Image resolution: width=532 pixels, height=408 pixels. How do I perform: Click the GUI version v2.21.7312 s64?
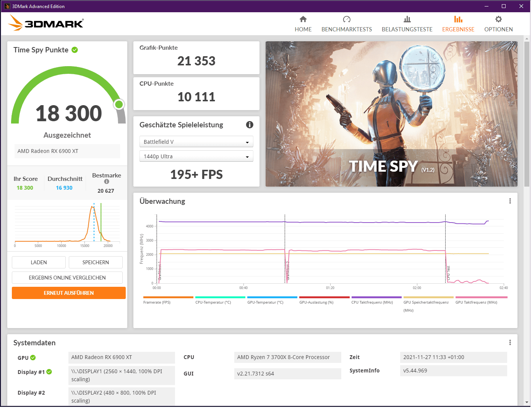(x=288, y=374)
